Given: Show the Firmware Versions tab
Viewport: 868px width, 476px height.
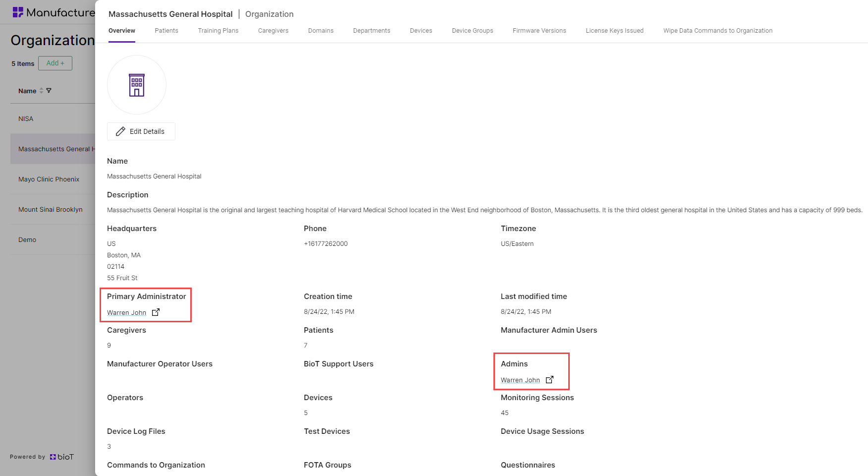Looking at the screenshot, I should [540, 31].
